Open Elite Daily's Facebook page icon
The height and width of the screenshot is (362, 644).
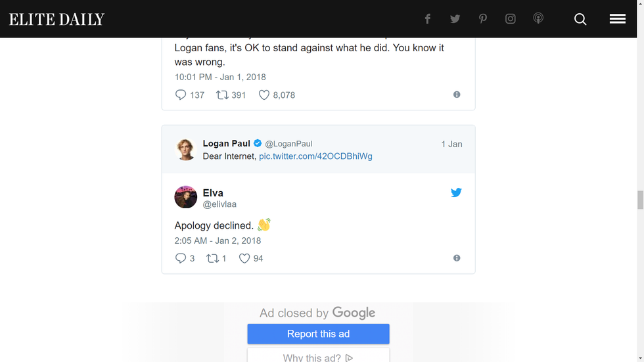point(427,19)
